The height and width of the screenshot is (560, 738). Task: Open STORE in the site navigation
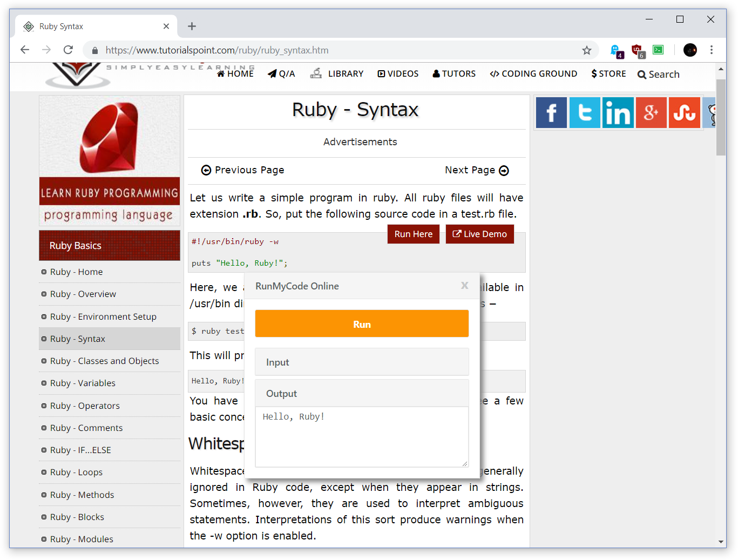pos(608,73)
